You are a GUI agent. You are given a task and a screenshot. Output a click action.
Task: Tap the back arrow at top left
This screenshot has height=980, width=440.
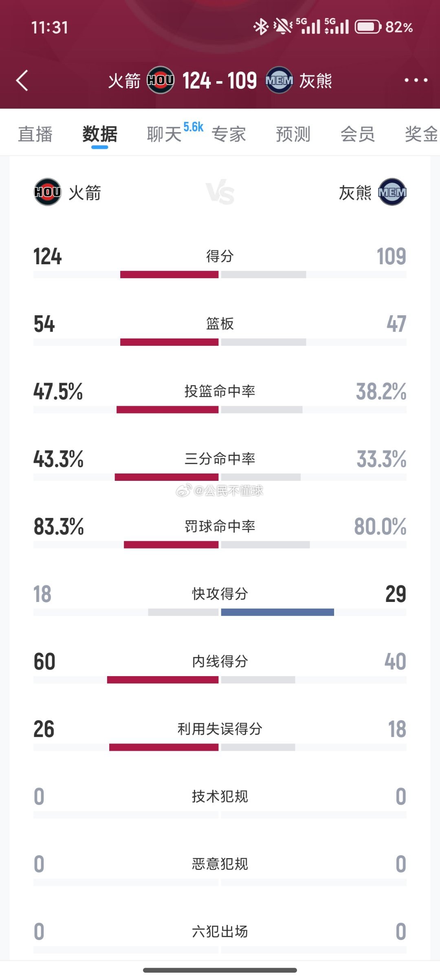[x=22, y=80]
